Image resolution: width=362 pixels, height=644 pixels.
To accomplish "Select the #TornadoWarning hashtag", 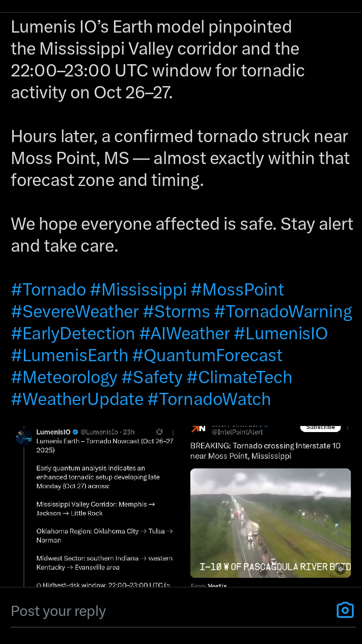I will coord(283,311).
